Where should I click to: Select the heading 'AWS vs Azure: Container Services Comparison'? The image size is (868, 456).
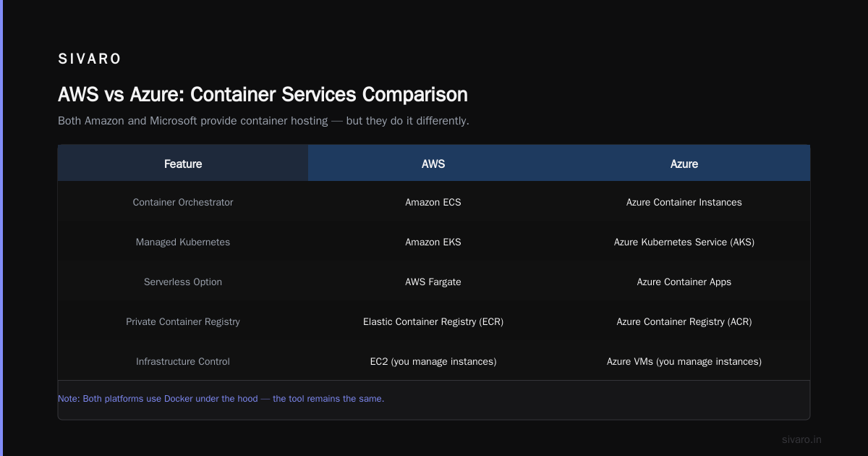tap(263, 94)
